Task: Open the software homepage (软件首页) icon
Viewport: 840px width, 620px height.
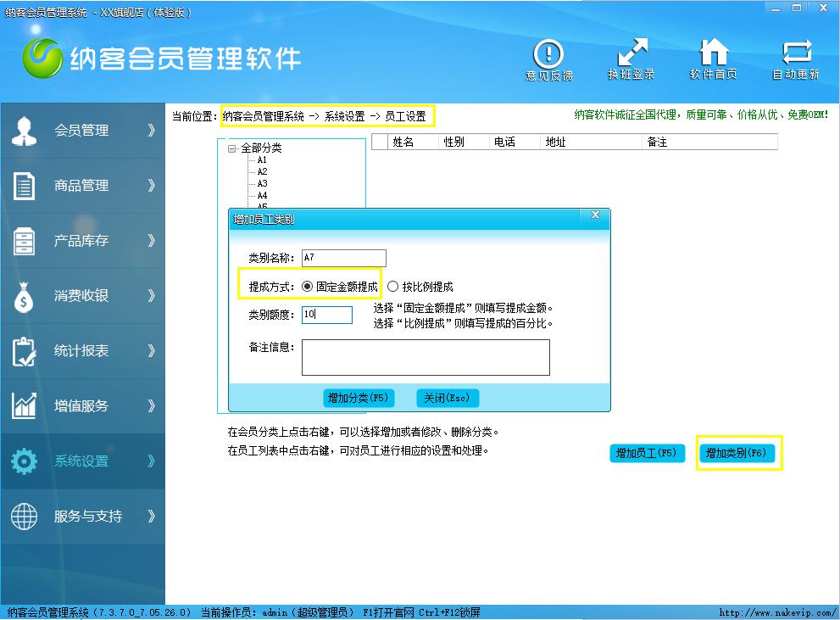Action: (713, 55)
